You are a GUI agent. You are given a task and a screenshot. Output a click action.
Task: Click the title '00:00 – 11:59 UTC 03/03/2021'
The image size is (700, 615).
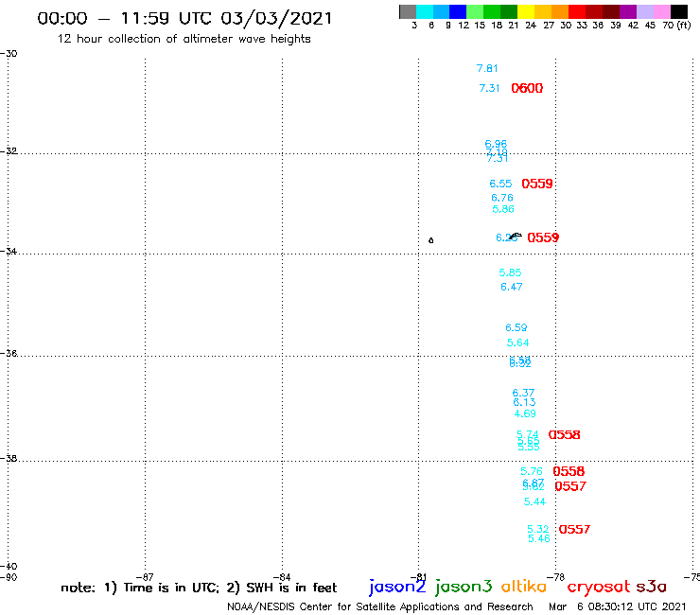coord(184,19)
